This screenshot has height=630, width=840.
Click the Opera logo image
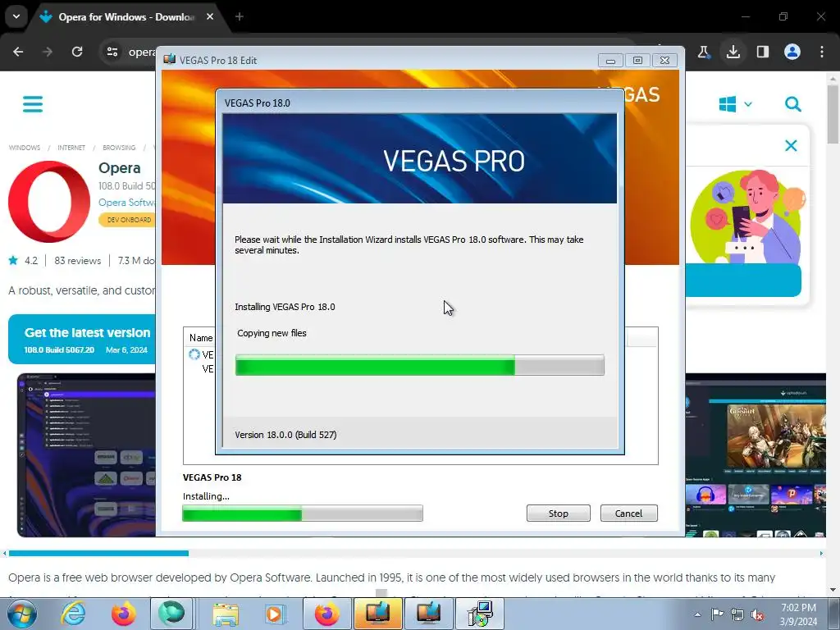click(x=49, y=202)
